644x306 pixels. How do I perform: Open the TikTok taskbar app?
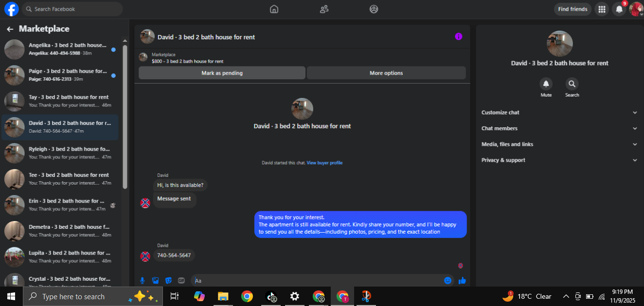(271, 296)
